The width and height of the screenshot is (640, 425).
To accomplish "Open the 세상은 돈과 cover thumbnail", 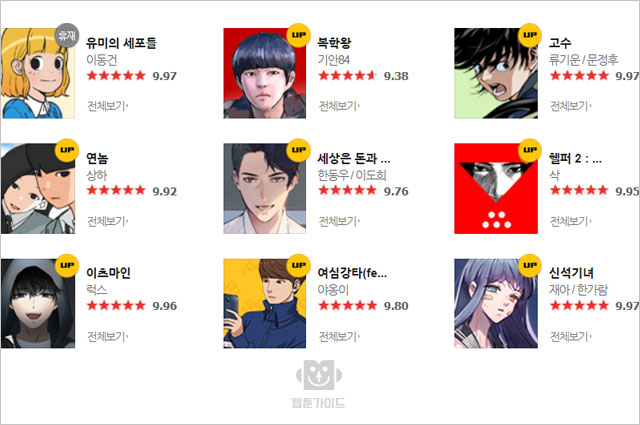I will click(x=264, y=188).
